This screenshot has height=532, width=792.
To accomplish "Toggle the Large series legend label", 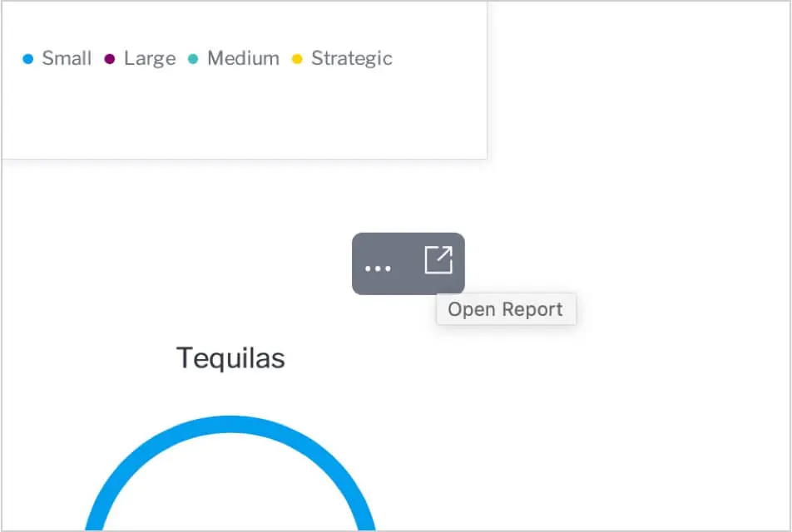I will 150,59.
